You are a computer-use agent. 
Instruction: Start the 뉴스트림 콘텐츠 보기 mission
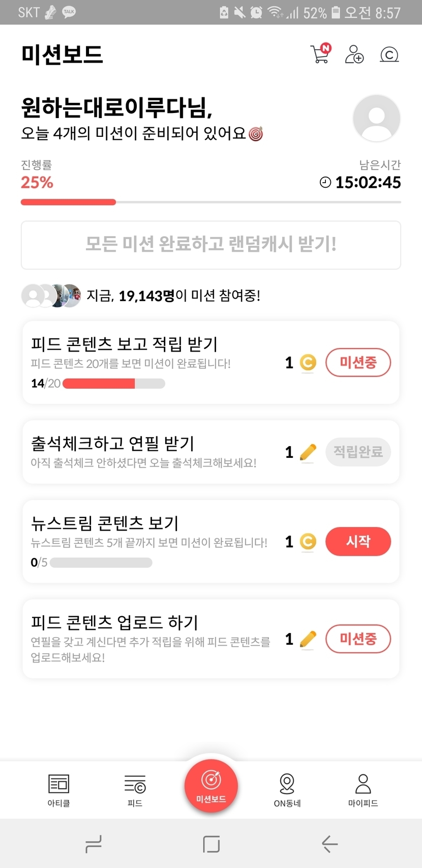(x=358, y=541)
